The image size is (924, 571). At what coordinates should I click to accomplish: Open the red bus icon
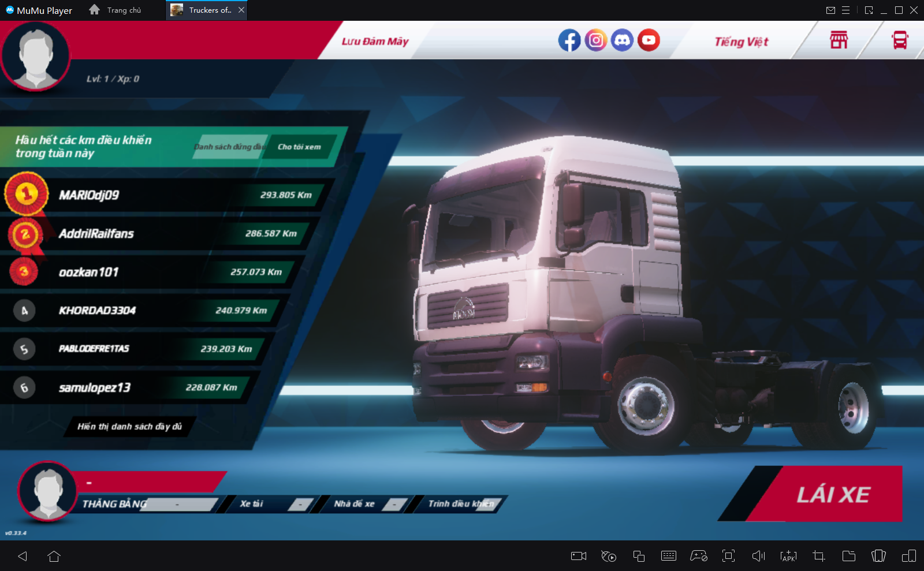click(x=900, y=40)
